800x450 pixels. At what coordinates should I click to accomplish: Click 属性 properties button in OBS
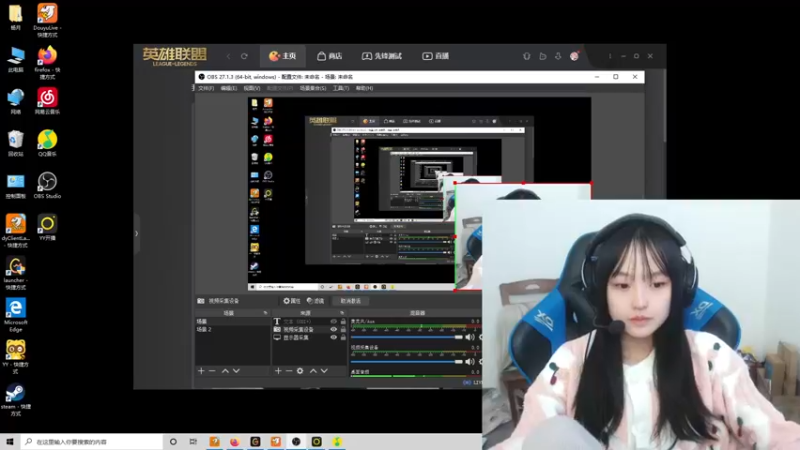click(292, 301)
